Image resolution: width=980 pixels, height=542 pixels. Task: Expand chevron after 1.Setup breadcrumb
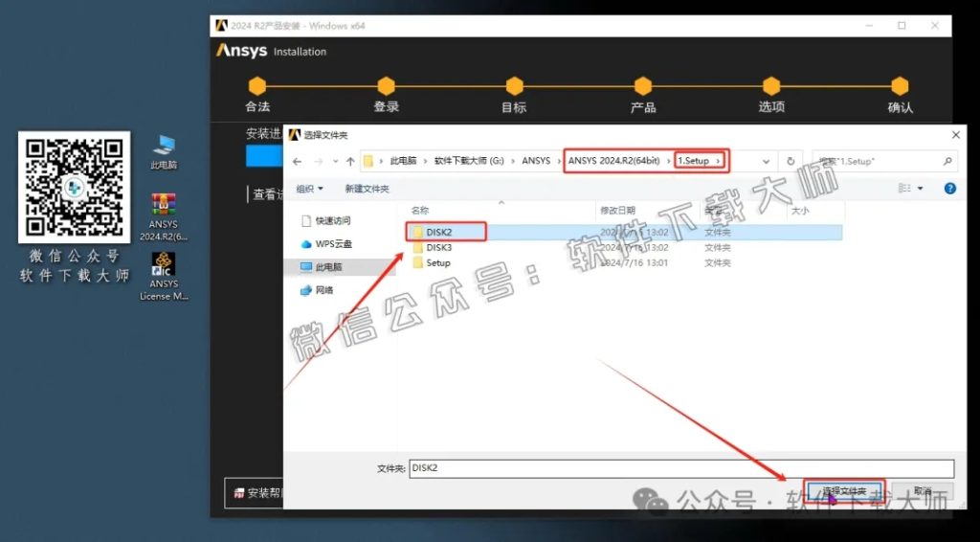719,161
